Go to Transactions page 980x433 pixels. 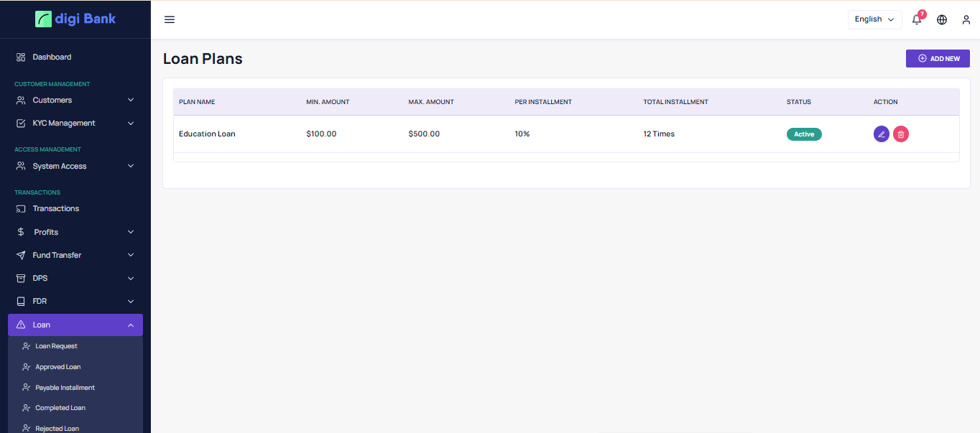(55, 208)
